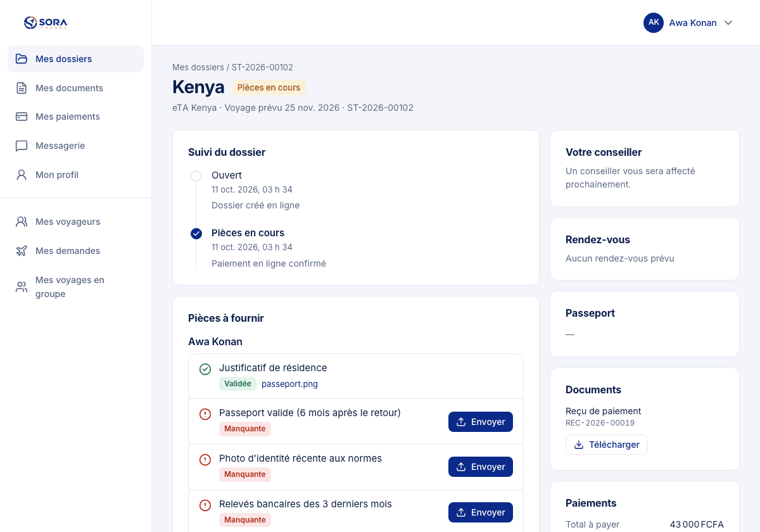Click the Envoyer button for Relevés bancaires
760x532 pixels.
481,512
